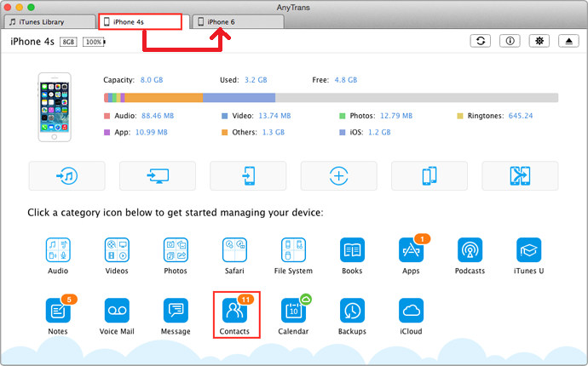Click the add content plus button

pyautogui.click(x=339, y=175)
